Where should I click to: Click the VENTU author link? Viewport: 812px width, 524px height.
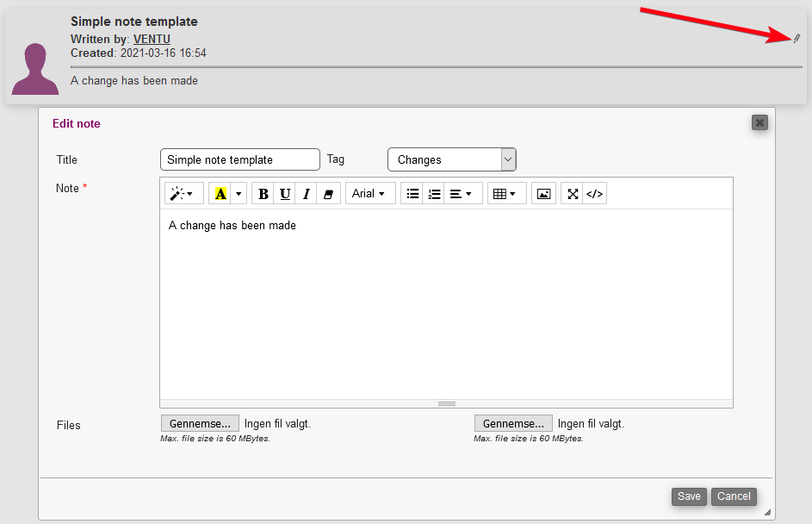(x=152, y=39)
